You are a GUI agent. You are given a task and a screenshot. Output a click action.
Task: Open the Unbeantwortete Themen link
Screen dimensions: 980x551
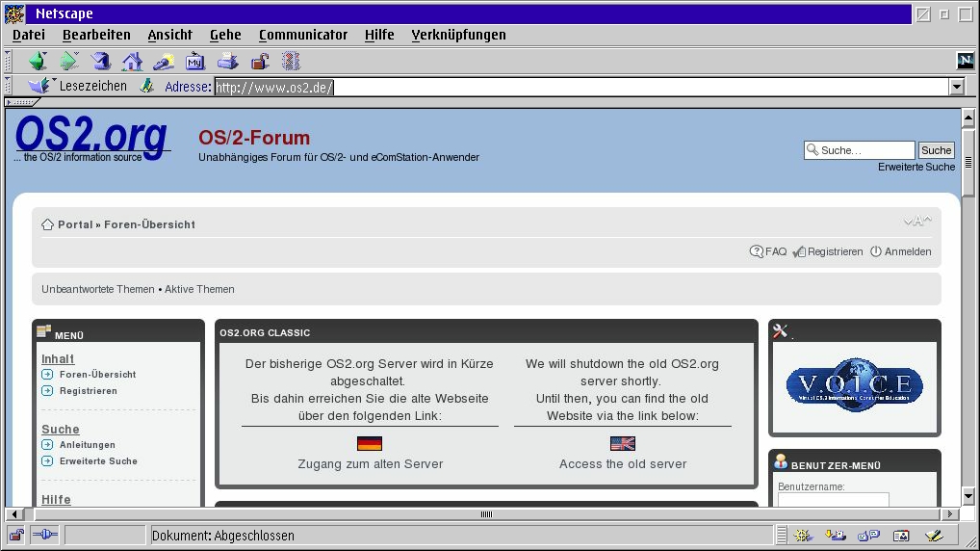(x=98, y=289)
